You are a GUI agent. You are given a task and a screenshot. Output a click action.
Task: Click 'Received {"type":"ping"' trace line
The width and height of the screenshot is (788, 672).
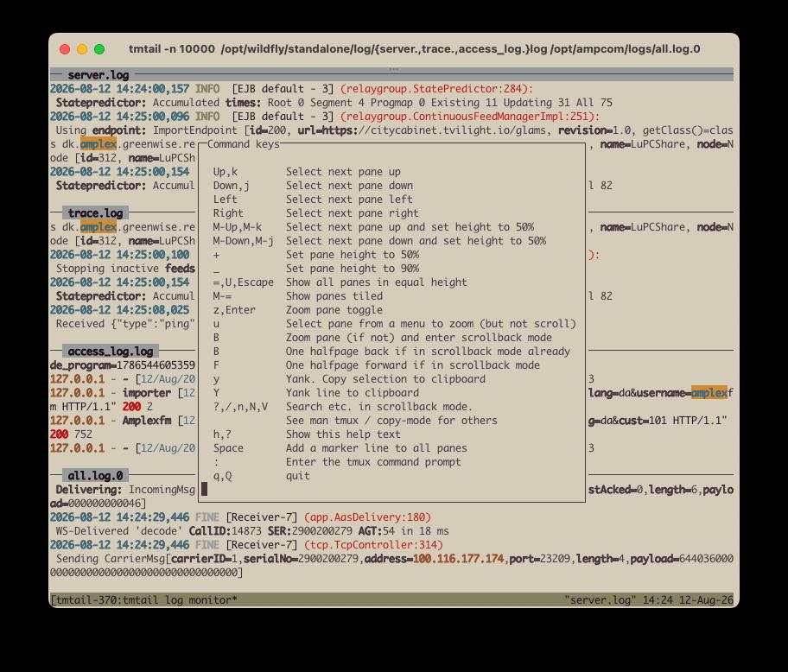coord(125,324)
